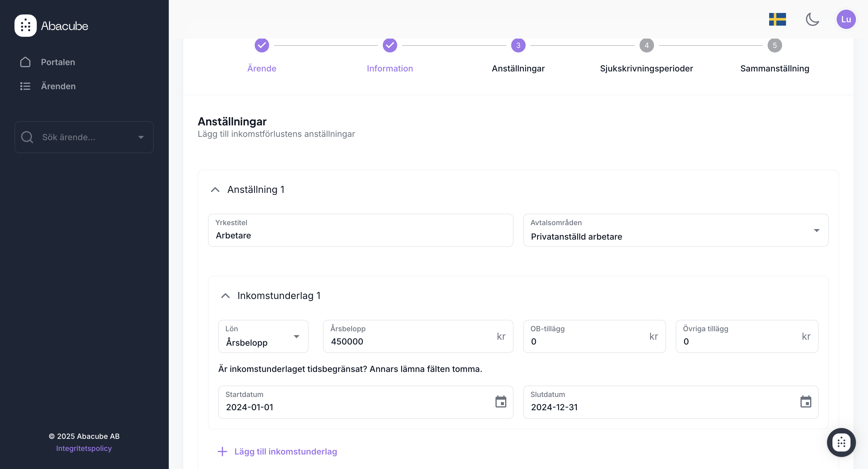Screen dimensions: 868x469
Task: Open Startdatum calendar picker
Action: tap(501, 401)
